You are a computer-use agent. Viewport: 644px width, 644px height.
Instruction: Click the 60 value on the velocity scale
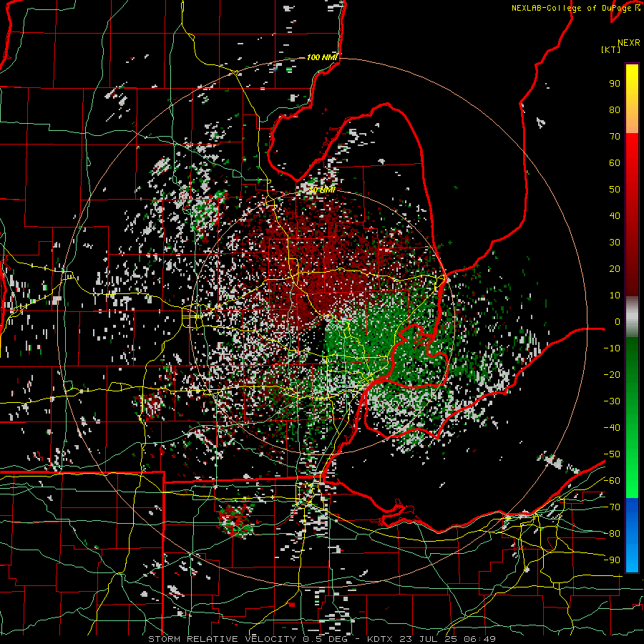point(615,162)
